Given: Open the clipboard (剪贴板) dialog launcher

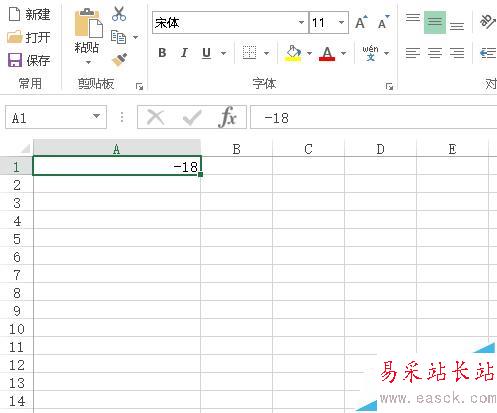Looking at the screenshot, I should coord(139,87).
